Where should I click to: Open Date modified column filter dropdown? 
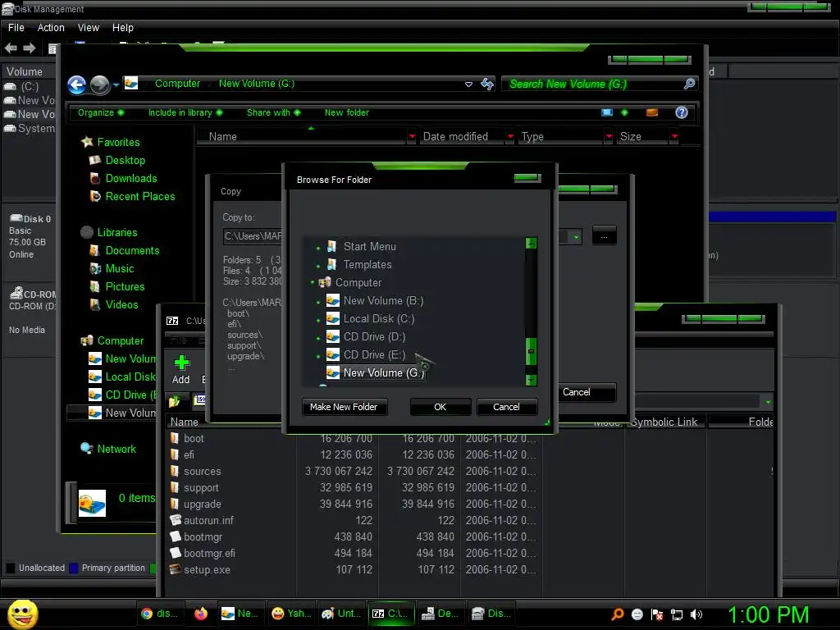(x=510, y=137)
